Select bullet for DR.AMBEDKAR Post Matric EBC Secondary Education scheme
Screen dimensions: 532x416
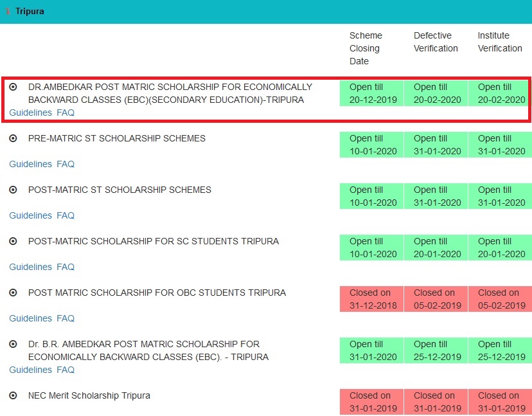13,87
